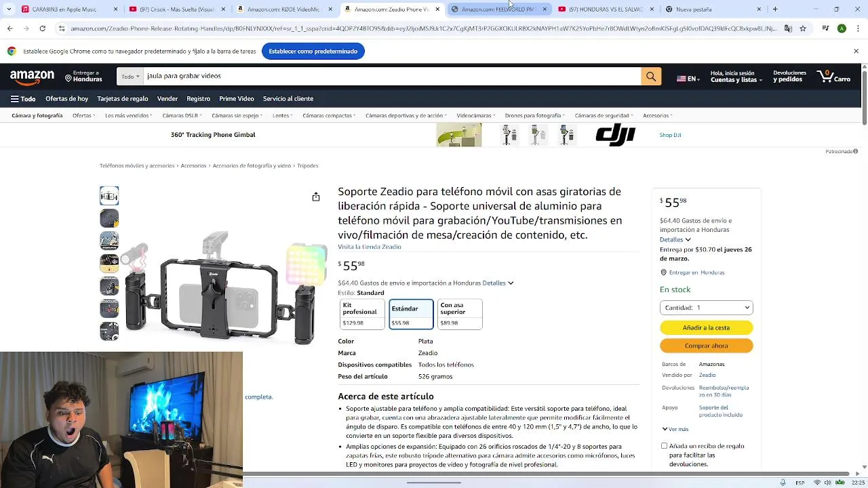Expand Detalles in the buy box

click(675, 239)
